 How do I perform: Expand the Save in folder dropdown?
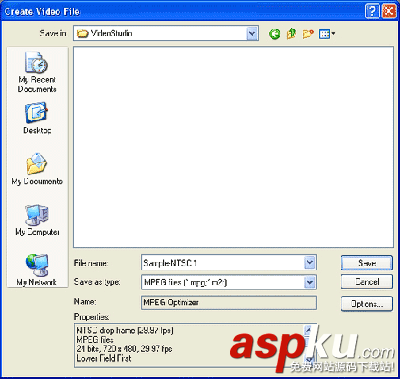coord(252,33)
